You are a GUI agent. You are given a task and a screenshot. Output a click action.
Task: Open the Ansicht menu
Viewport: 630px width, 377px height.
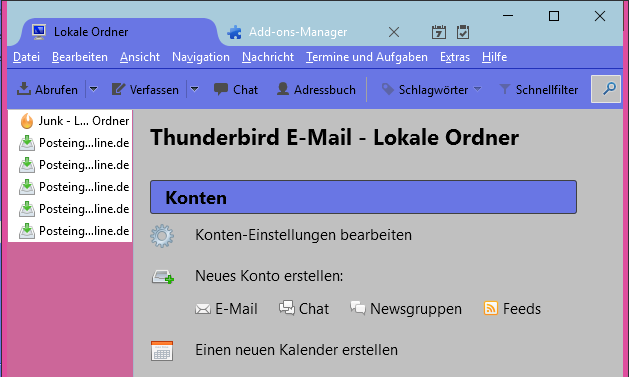[x=140, y=57]
